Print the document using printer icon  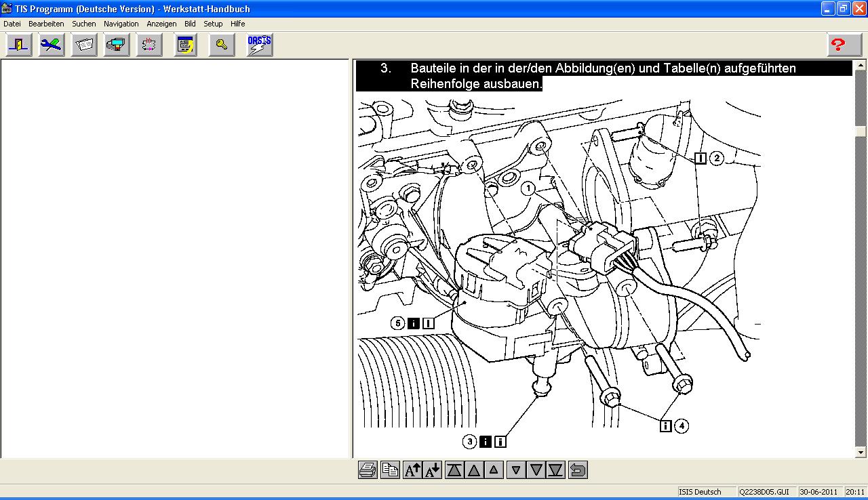pyautogui.click(x=368, y=470)
